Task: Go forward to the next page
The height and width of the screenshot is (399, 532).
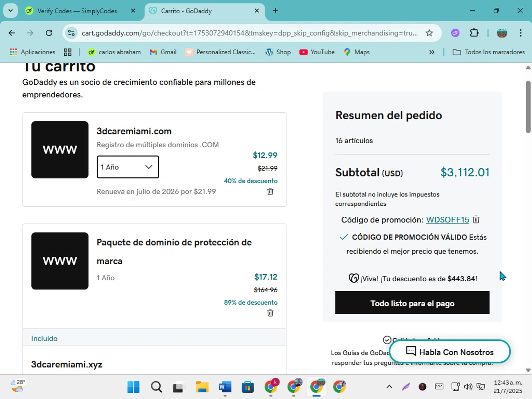Action: tap(30, 33)
